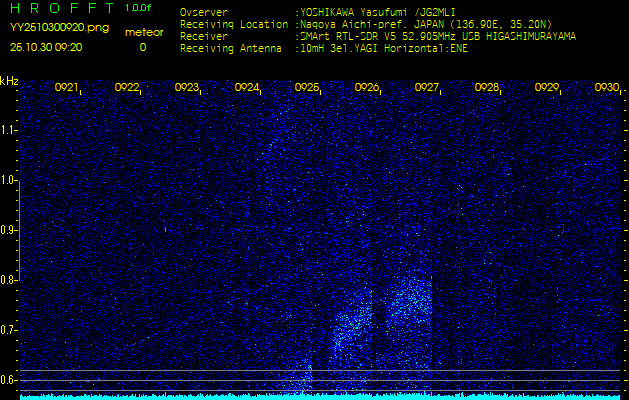Viewport: 629px width, 400px height.
Task: Click the 3el.YAGI antenna description value
Action: [x=383, y=49]
